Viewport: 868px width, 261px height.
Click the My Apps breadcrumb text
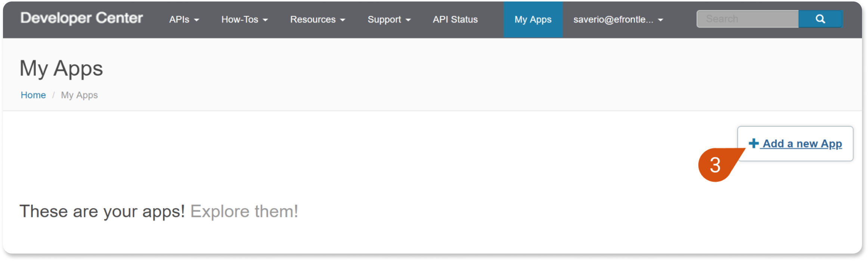tap(79, 95)
